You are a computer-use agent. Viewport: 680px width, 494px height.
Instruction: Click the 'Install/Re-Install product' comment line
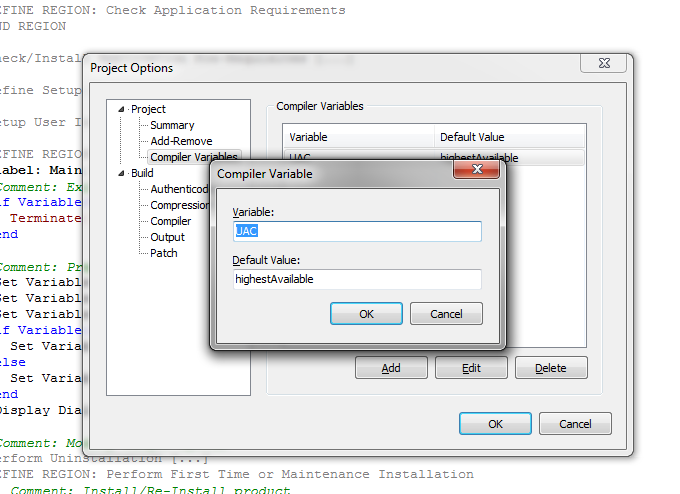(150, 490)
